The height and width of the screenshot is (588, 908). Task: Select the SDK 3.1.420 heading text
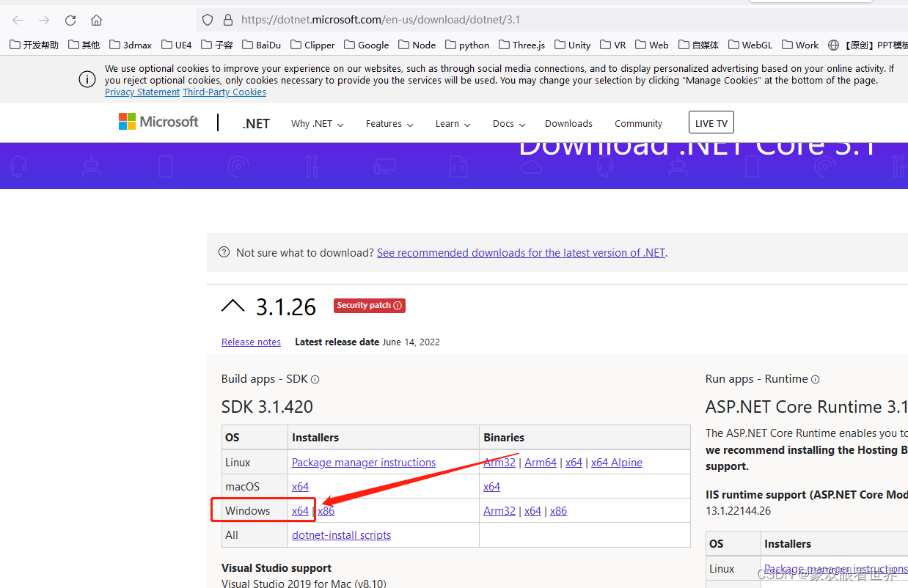pyautogui.click(x=267, y=407)
